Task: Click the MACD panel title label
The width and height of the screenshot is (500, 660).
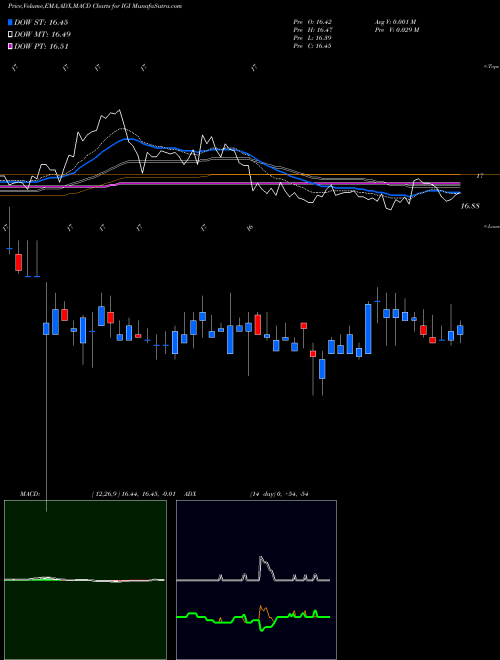Action: point(29,494)
